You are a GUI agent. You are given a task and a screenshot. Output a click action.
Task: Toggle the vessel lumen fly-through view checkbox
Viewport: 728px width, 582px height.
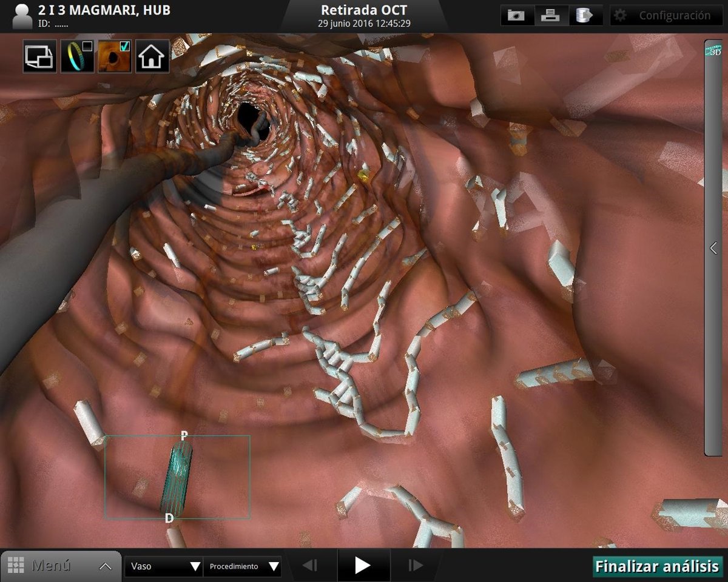point(115,56)
